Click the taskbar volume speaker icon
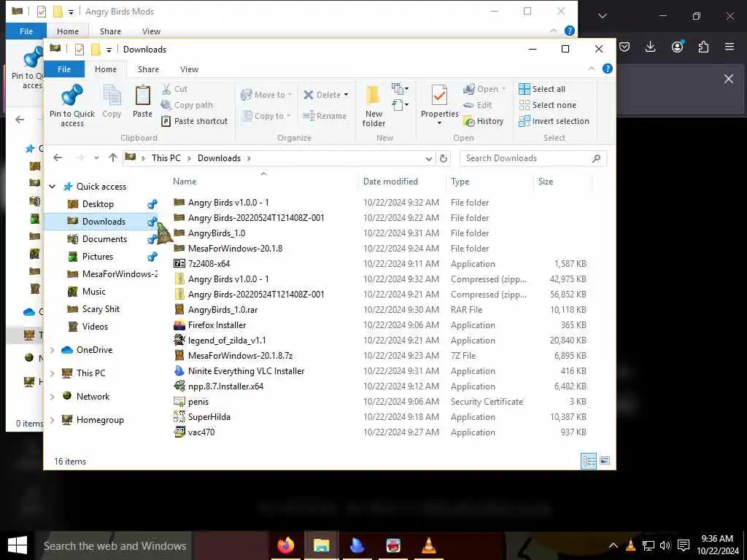 (x=665, y=545)
